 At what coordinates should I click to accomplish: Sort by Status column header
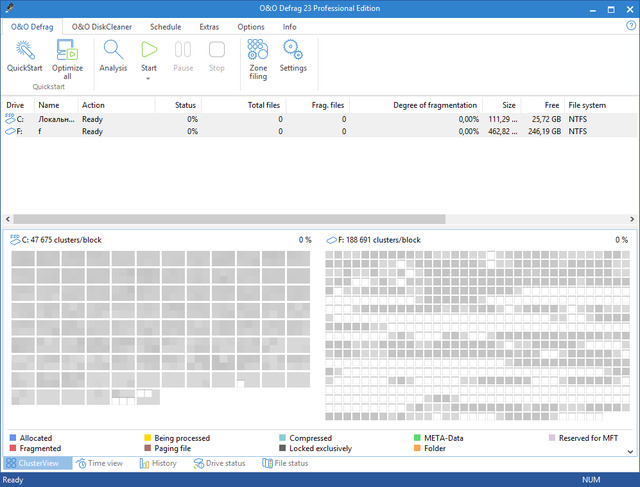(178, 105)
